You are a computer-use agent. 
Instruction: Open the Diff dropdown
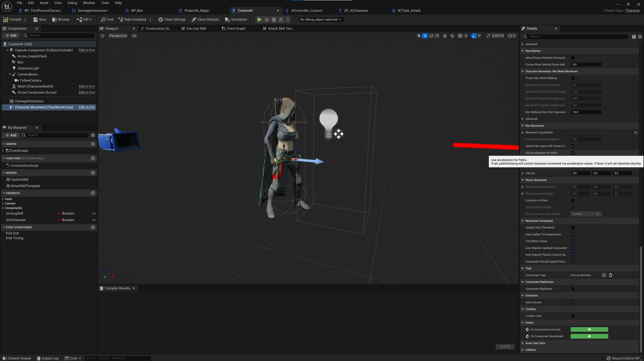coord(84,19)
